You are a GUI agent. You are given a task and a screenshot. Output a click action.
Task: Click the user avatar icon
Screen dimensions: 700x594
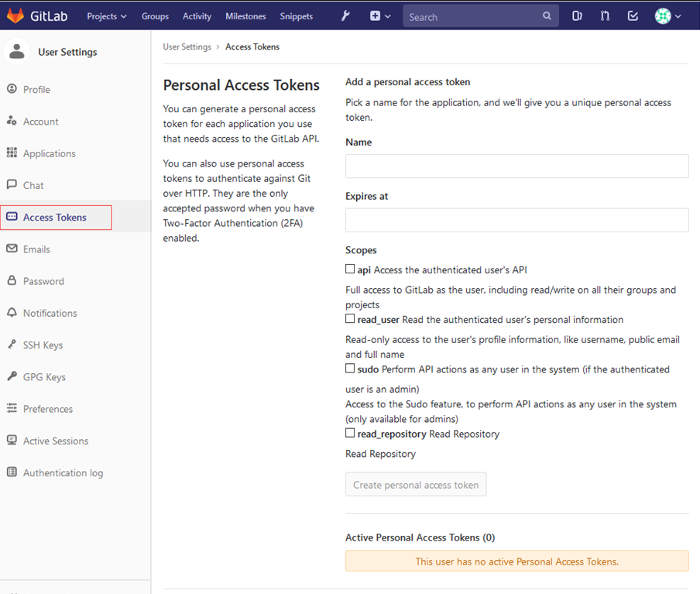(663, 16)
